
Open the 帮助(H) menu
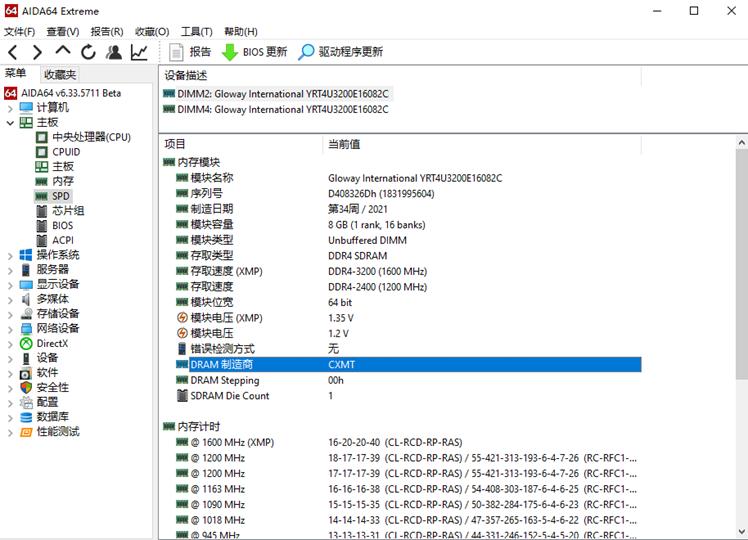tap(241, 31)
